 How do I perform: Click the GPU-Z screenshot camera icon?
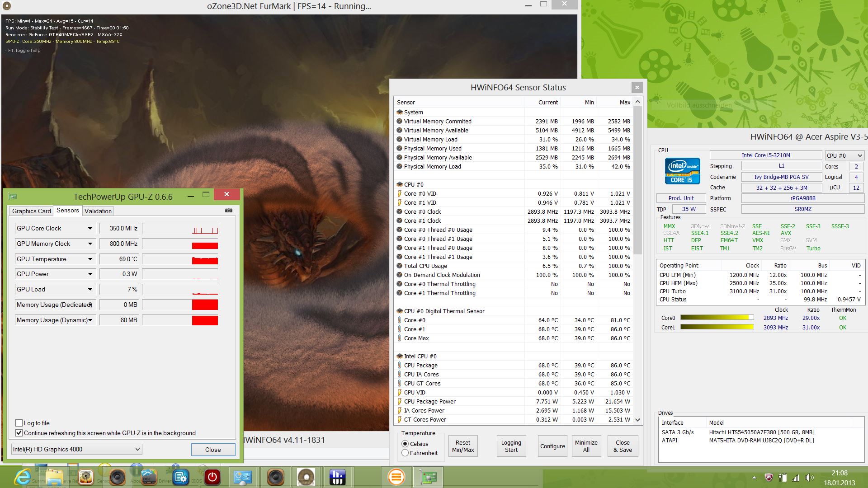click(229, 211)
